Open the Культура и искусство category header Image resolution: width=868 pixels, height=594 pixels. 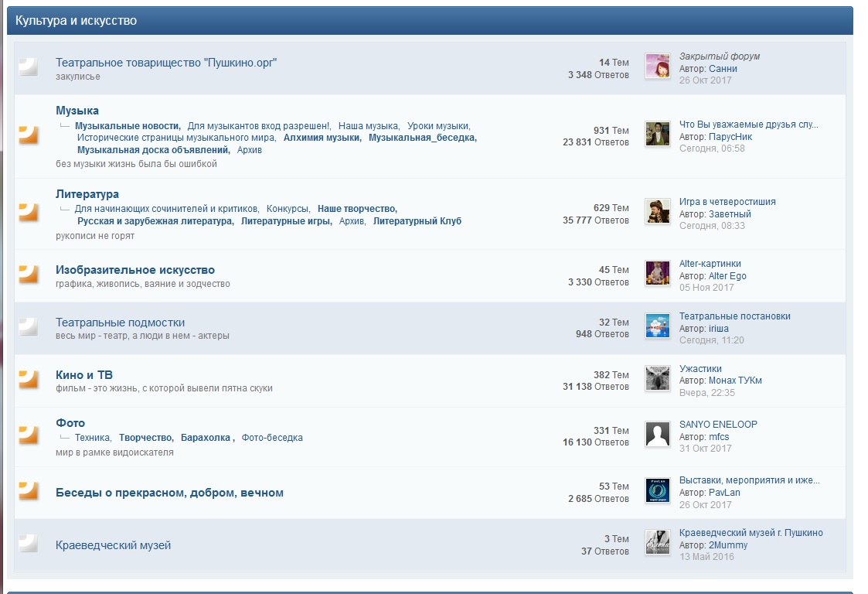pos(76,21)
